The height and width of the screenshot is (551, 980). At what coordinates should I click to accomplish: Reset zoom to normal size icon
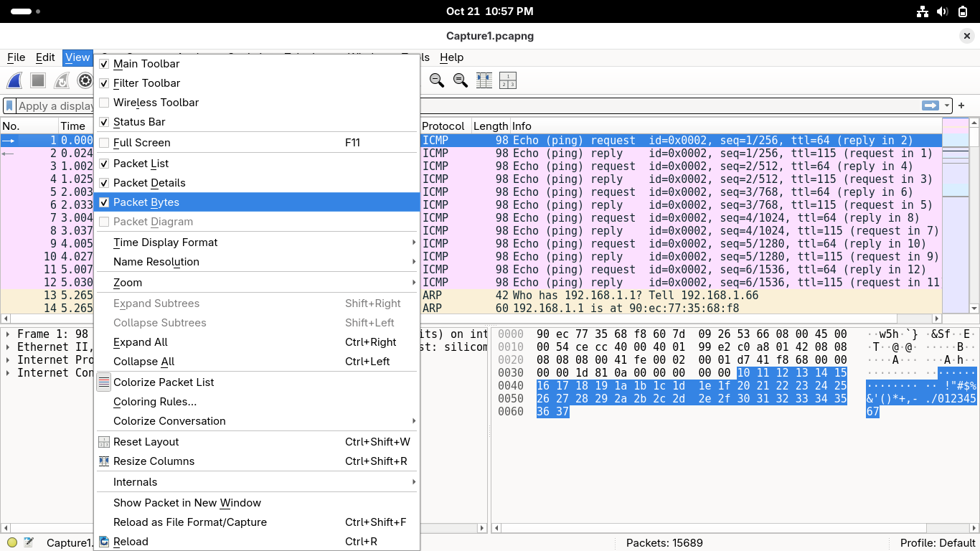click(460, 80)
